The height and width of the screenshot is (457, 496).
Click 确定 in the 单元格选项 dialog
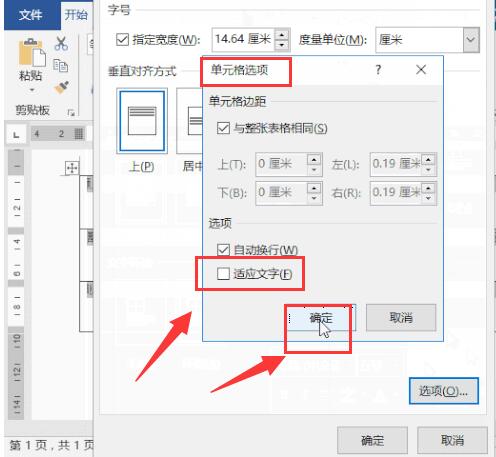tap(321, 318)
